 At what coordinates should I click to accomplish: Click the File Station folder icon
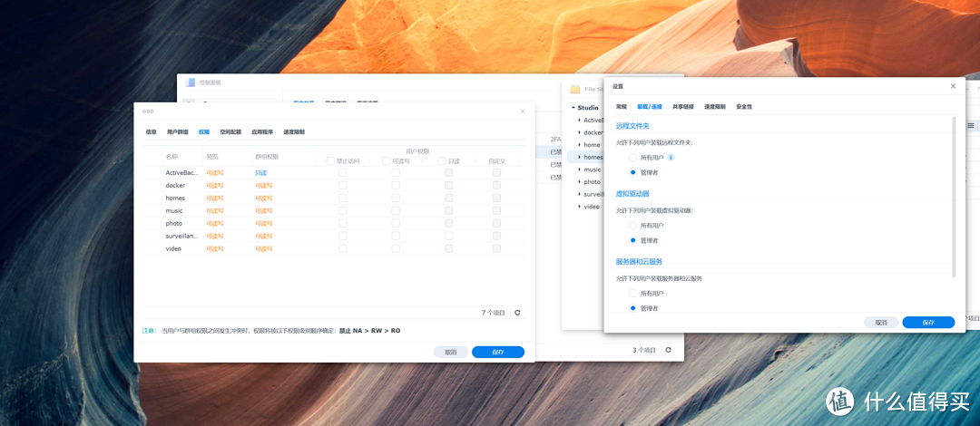574,89
